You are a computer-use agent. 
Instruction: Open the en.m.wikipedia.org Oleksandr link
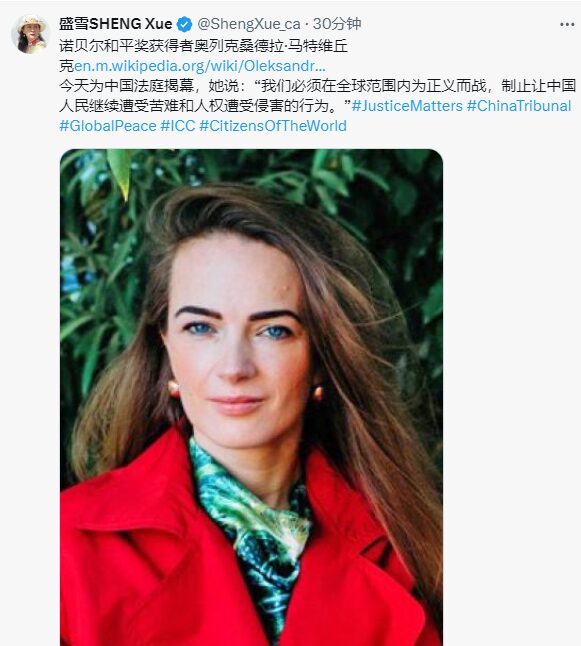click(199, 66)
